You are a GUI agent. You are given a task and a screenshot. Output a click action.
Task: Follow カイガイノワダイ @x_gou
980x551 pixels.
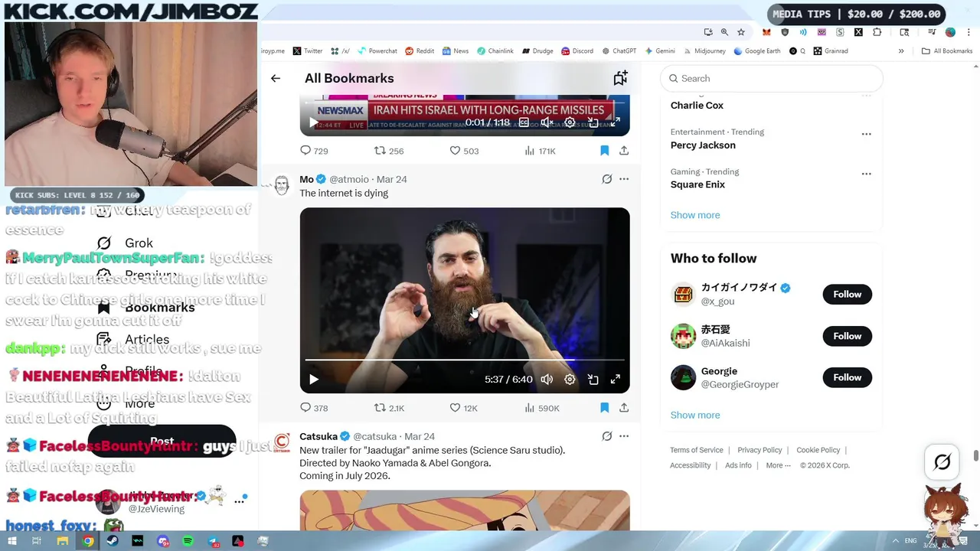tap(847, 294)
